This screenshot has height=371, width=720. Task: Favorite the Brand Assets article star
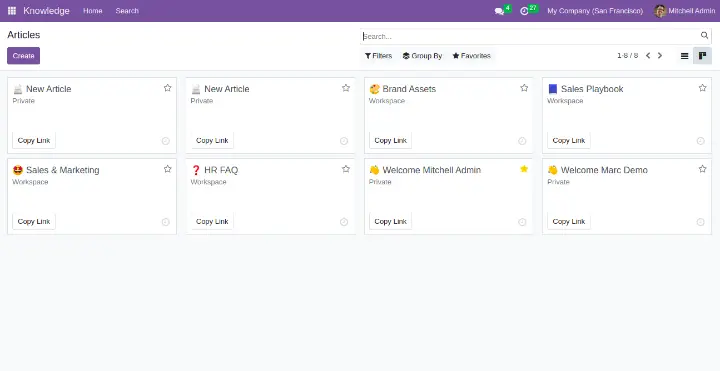524,88
